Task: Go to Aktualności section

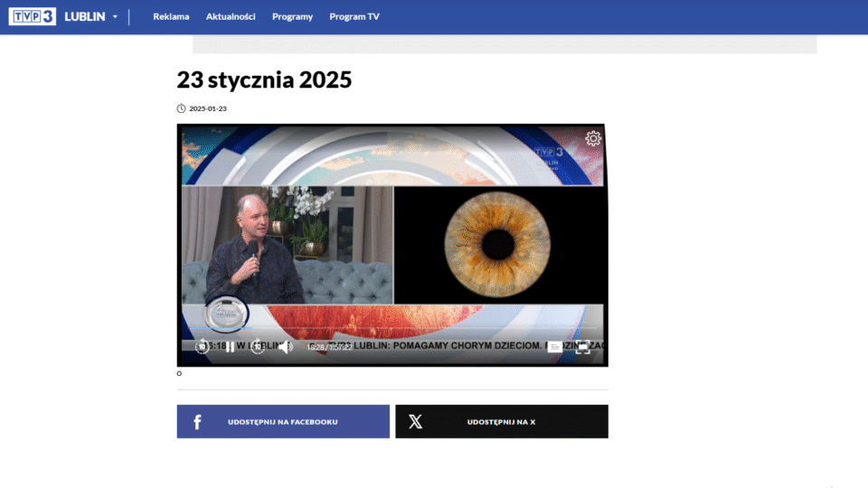Action: (231, 17)
